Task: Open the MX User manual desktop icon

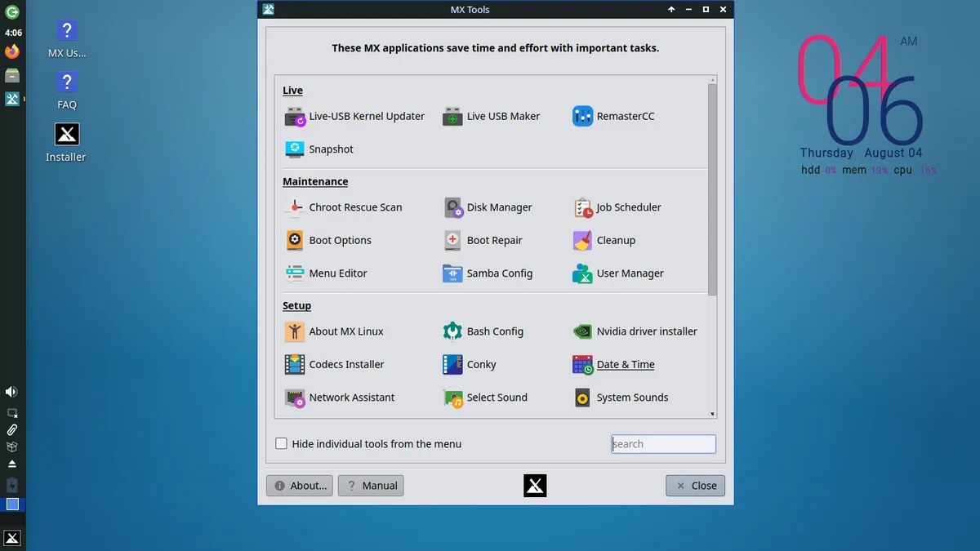Action: (x=67, y=39)
